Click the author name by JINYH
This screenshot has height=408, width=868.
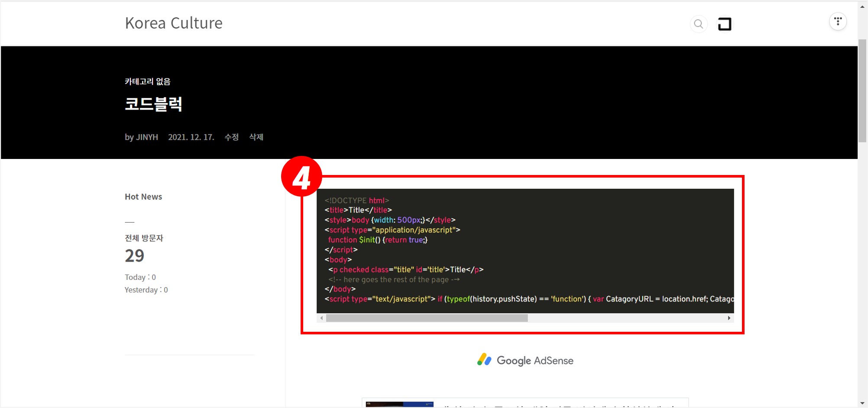pos(142,137)
